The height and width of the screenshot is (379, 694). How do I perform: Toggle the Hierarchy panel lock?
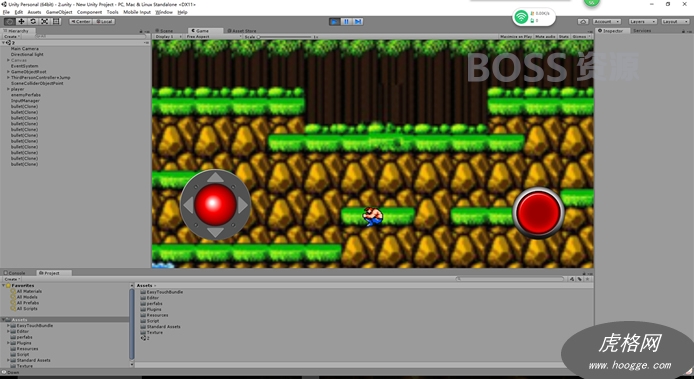[x=141, y=31]
